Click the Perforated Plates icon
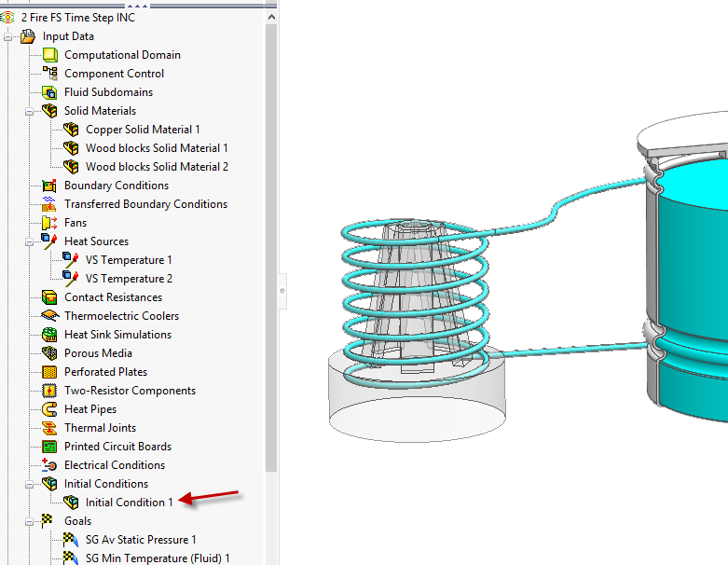The height and width of the screenshot is (565, 728). [49, 372]
